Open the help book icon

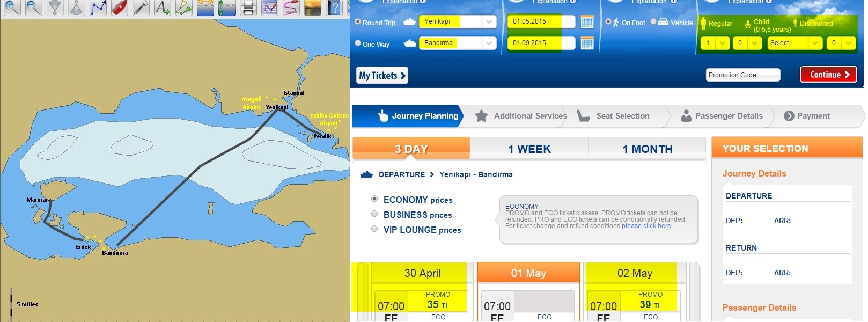tap(334, 8)
